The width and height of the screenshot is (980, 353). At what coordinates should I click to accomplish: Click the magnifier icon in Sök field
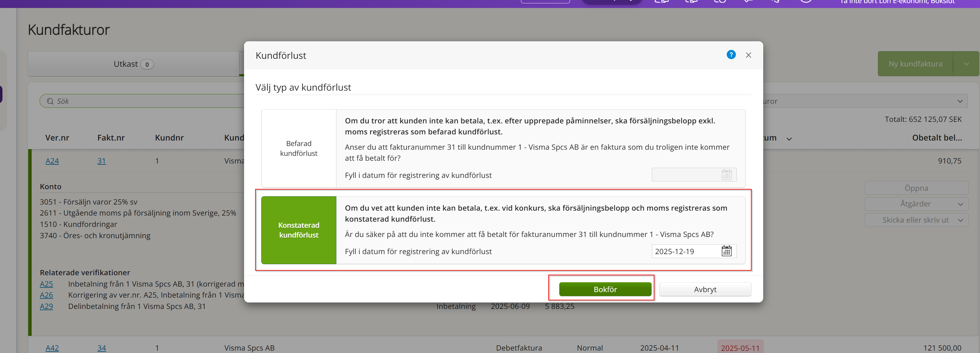point(50,101)
